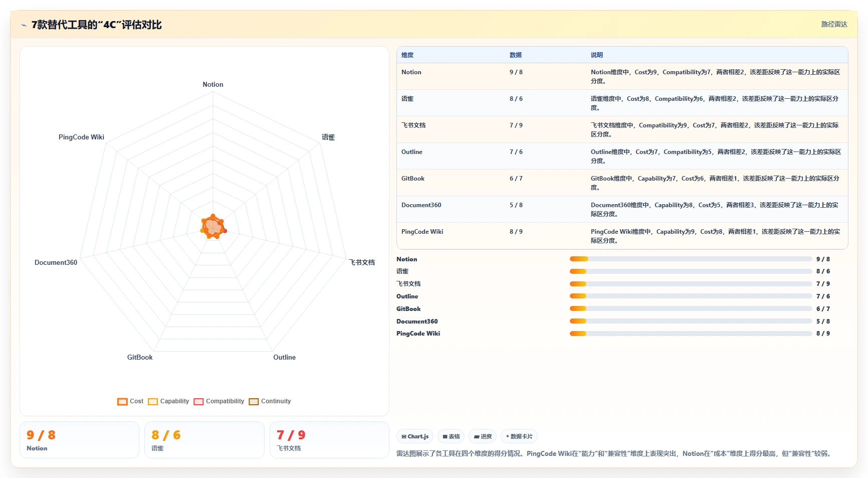
Task: Click the 表格 chip
Action: (451, 436)
